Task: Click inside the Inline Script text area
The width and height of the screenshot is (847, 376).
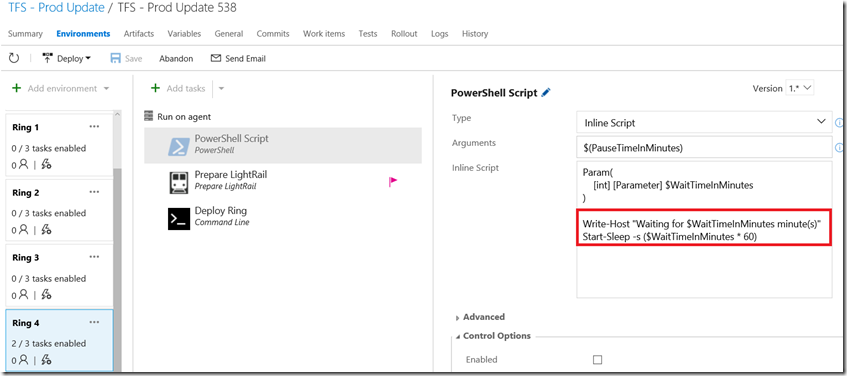Action: [x=704, y=230]
